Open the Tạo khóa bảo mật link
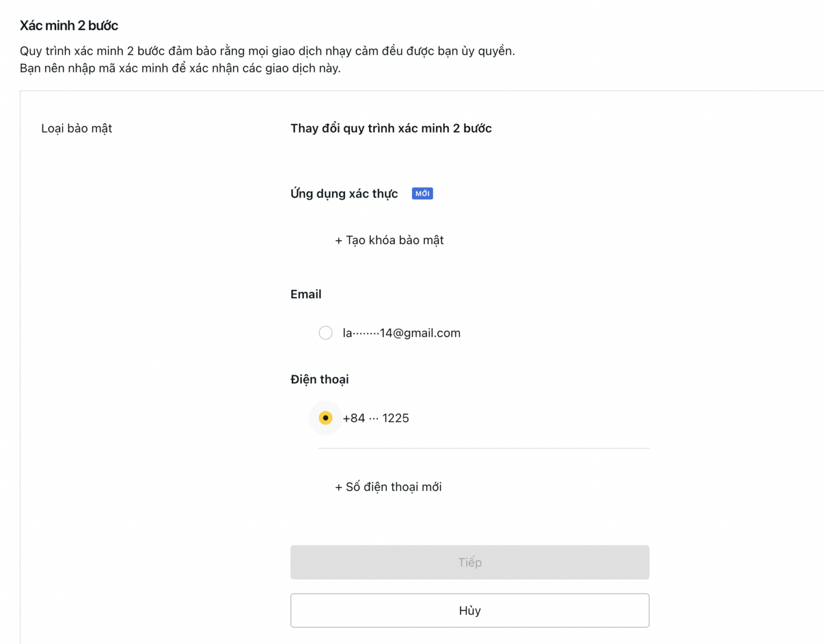This screenshot has width=824, height=644. tap(395, 240)
